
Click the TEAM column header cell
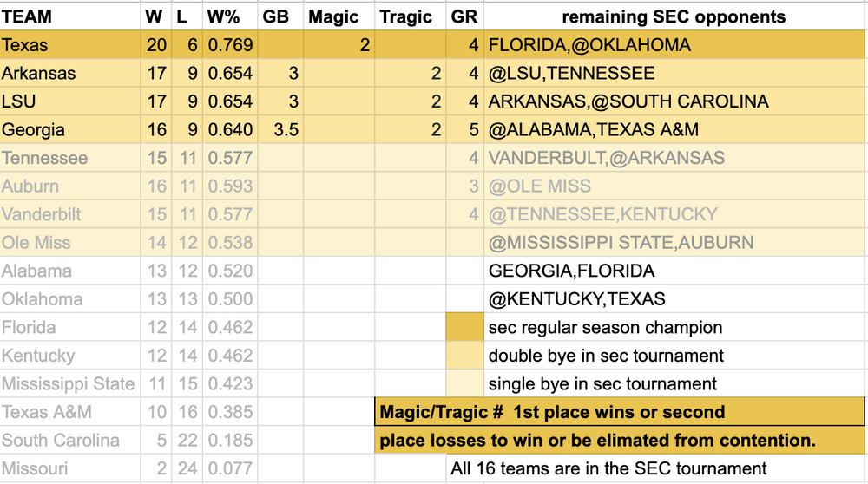tap(69, 16)
